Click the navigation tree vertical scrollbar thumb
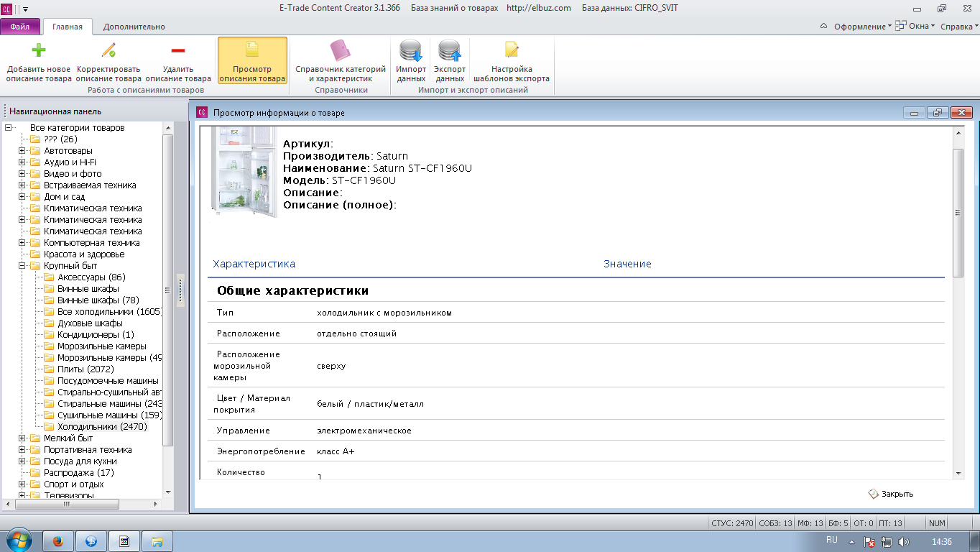The image size is (980, 552). (168, 290)
